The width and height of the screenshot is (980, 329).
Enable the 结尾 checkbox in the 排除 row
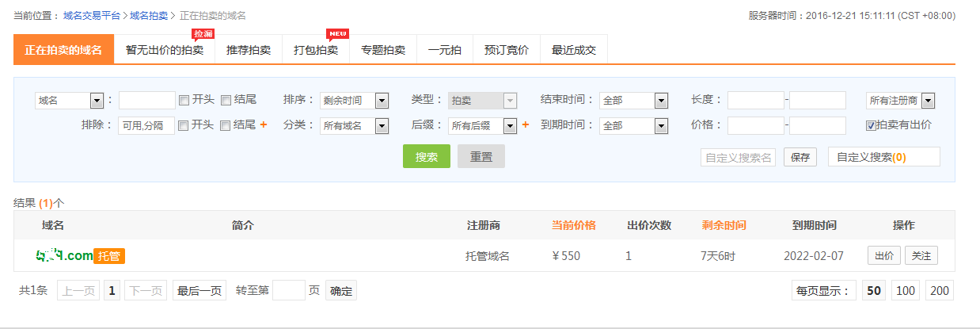point(226,125)
